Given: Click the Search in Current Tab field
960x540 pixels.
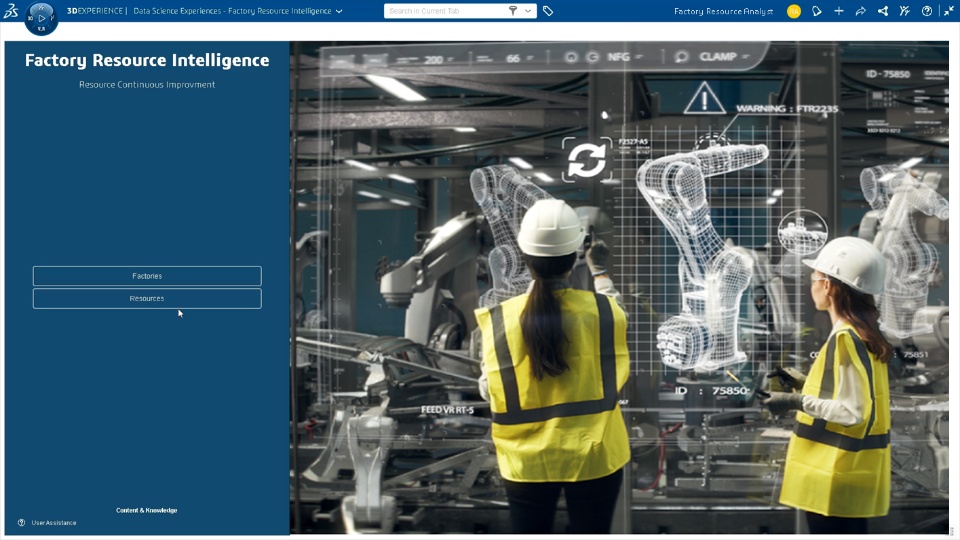Looking at the screenshot, I should click(447, 11).
